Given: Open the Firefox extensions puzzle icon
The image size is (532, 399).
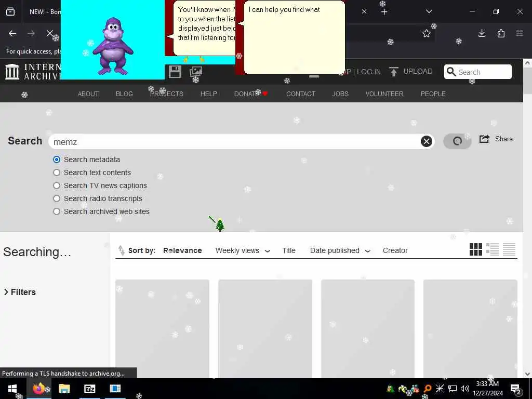Looking at the screenshot, I should pos(501,33).
